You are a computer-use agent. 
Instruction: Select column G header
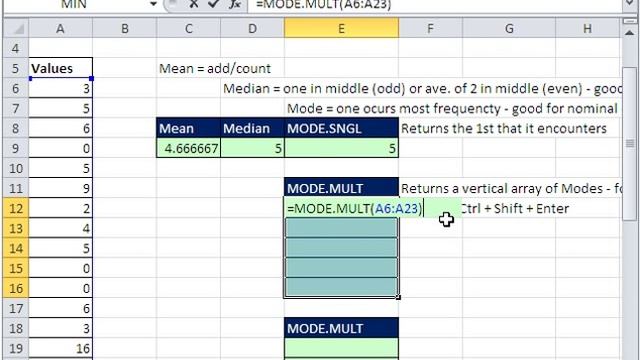(x=509, y=29)
